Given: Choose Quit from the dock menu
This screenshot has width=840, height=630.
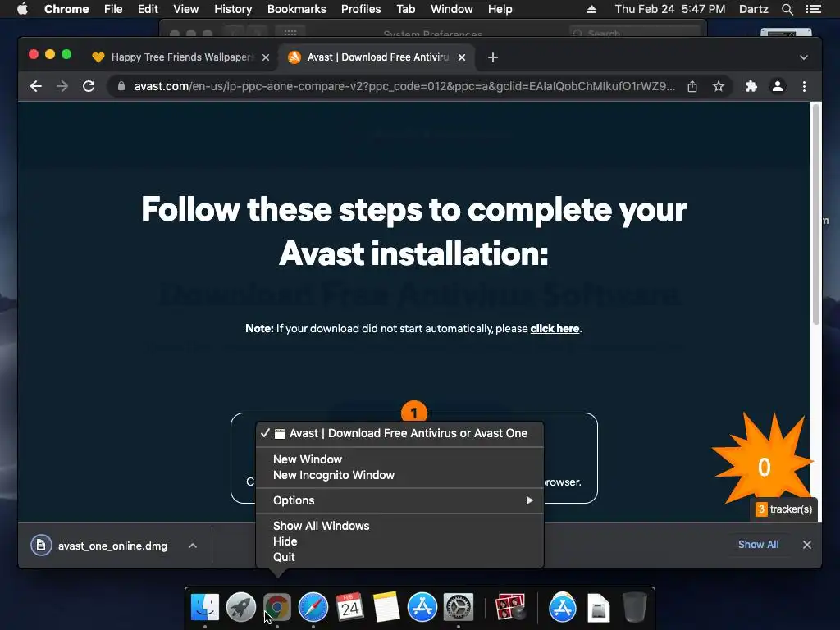Looking at the screenshot, I should pos(399,557).
